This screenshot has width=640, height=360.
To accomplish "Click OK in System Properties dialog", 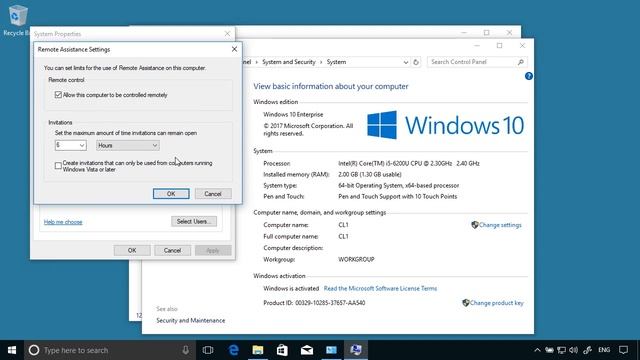I will (x=132, y=250).
